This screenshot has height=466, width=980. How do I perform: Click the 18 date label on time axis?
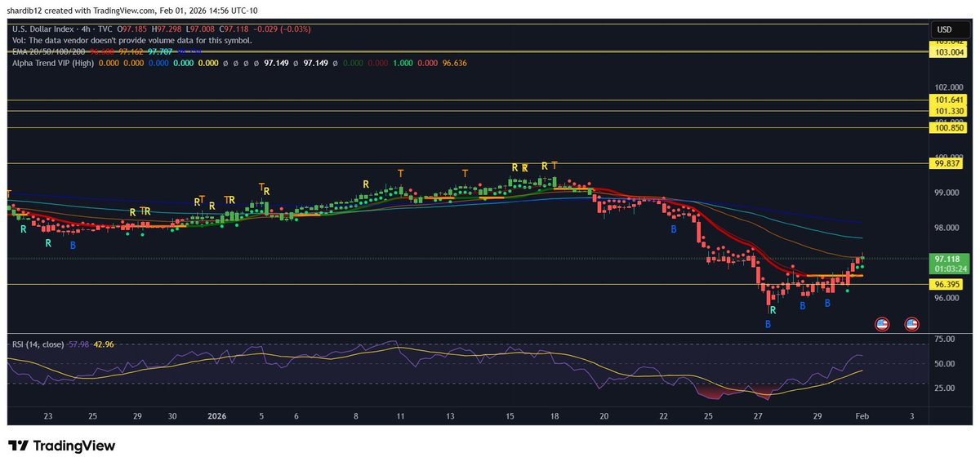click(555, 416)
